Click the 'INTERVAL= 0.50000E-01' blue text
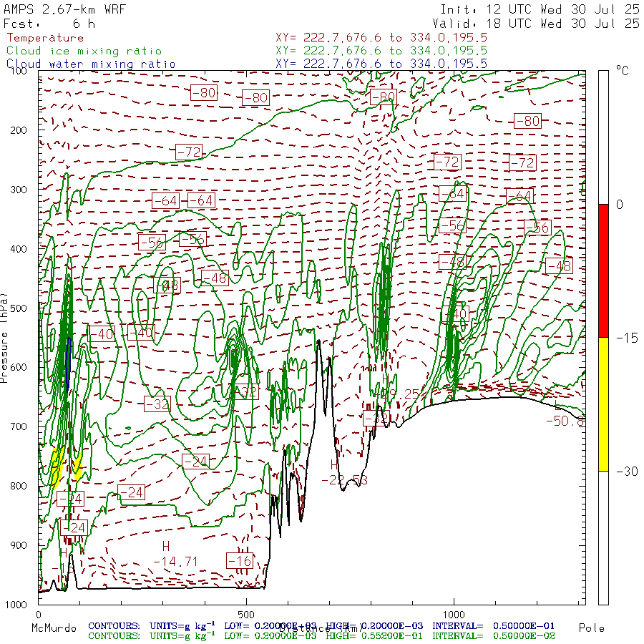The width and height of the screenshot is (644, 644). (x=493, y=626)
